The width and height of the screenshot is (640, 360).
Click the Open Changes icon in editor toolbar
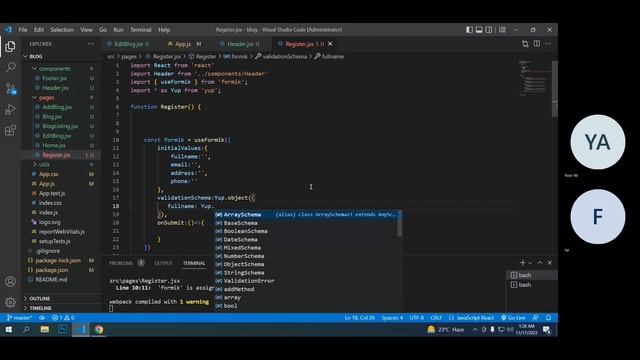tap(525, 44)
